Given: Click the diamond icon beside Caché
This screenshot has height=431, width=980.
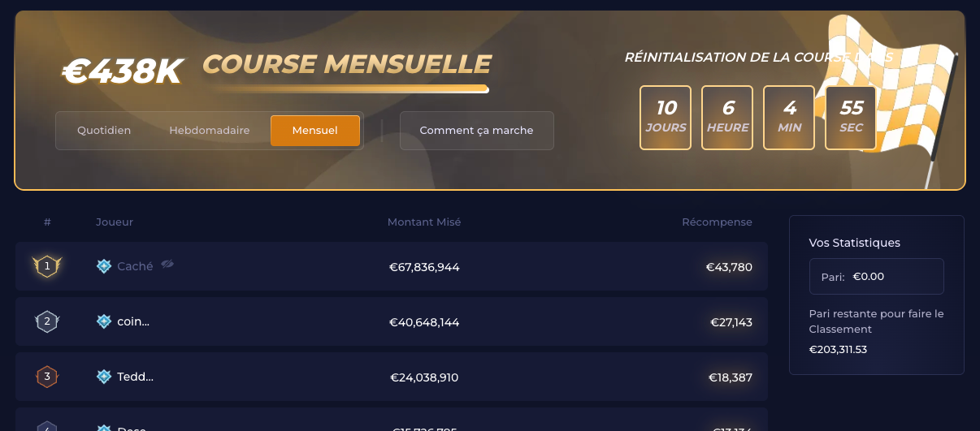Looking at the screenshot, I should [104, 266].
